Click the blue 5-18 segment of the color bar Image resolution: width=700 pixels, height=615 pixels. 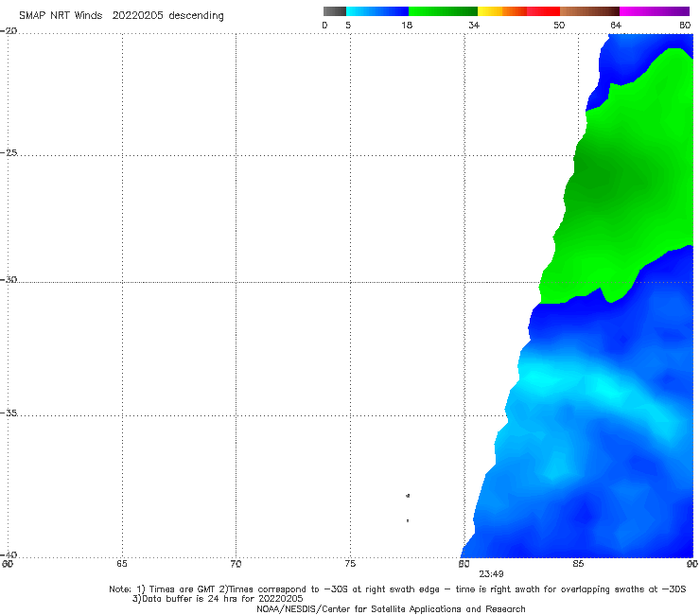[377, 11]
